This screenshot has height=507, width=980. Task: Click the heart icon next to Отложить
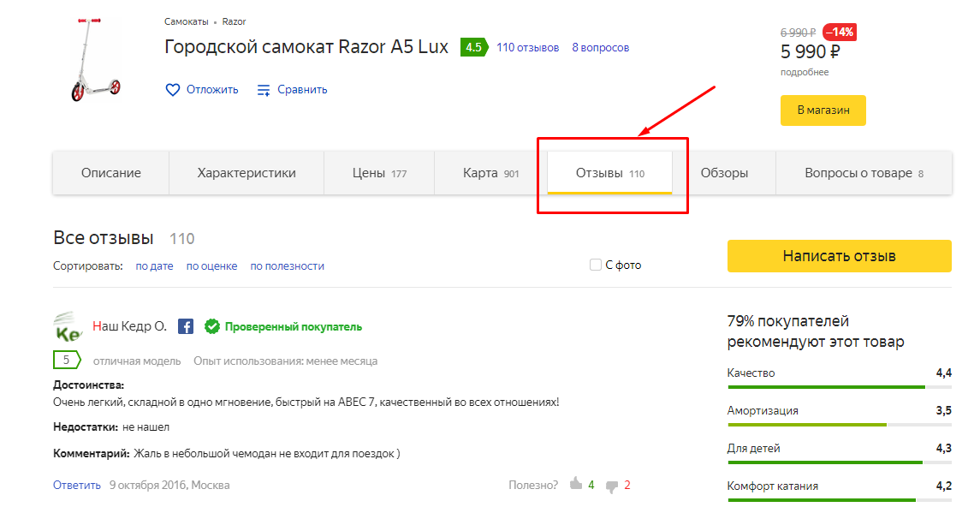[173, 90]
